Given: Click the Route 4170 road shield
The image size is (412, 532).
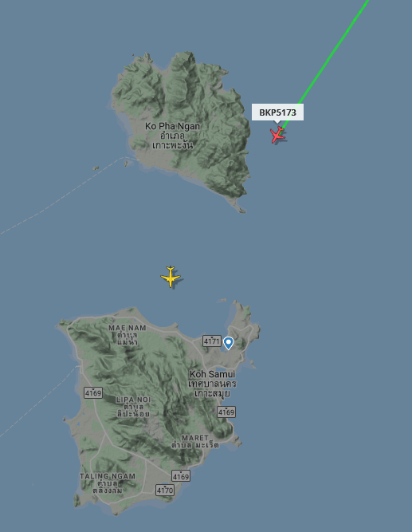Looking at the screenshot, I should point(165,490).
